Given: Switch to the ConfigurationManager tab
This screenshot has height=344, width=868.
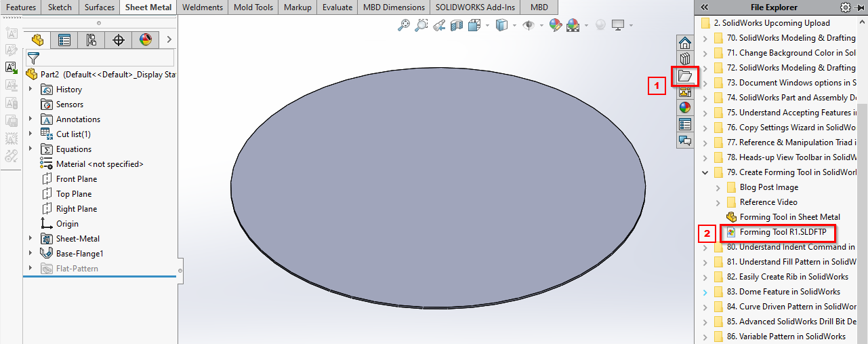Looking at the screenshot, I should coord(91,40).
